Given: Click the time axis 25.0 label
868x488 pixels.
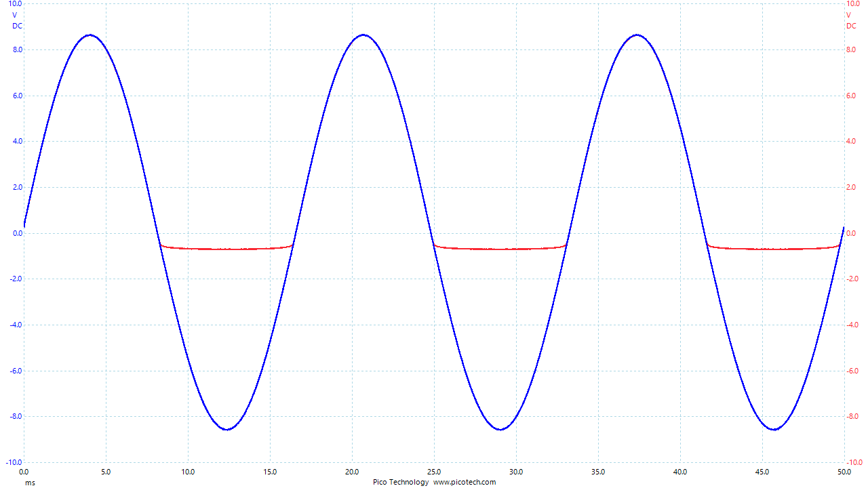Looking at the screenshot, I should pos(434,472).
